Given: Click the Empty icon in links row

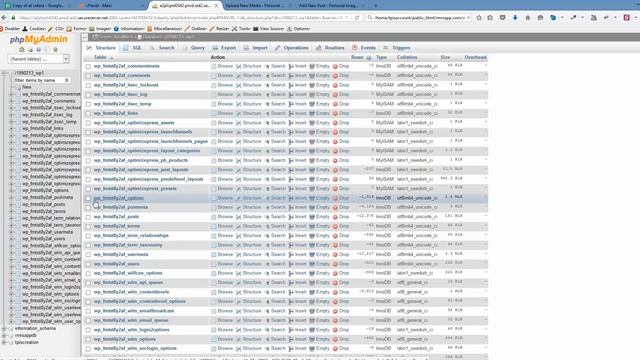Looking at the screenshot, I should [x=312, y=113].
